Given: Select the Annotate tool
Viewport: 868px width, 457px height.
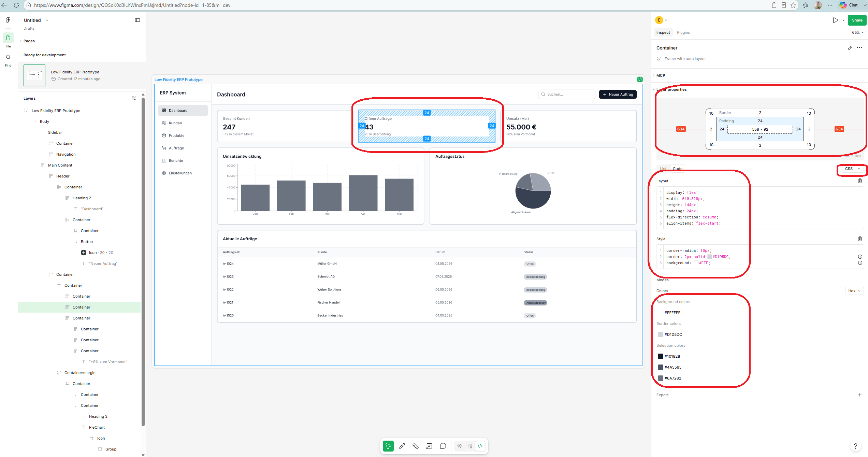Looking at the screenshot, I should 429,446.
